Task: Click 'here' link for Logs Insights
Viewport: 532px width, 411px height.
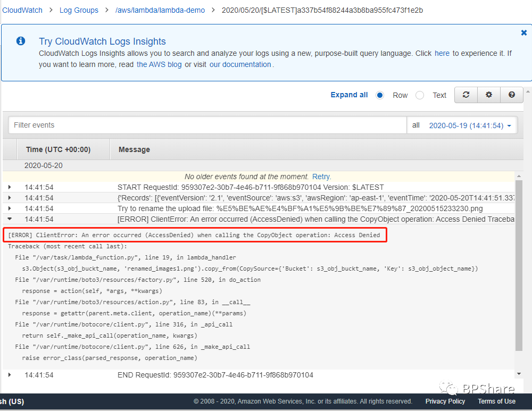Action: coord(442,53)
